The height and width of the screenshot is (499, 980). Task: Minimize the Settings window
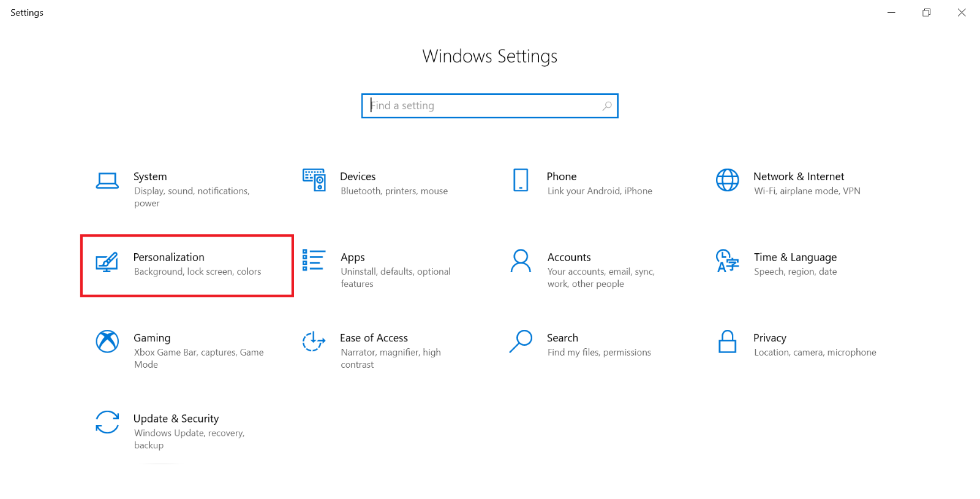point(891,13)
